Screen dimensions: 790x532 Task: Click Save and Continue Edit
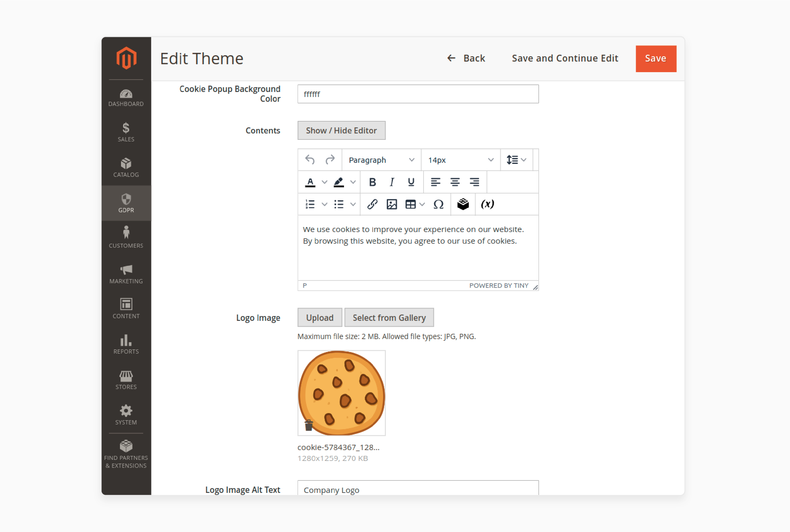[x=565, y=58]
